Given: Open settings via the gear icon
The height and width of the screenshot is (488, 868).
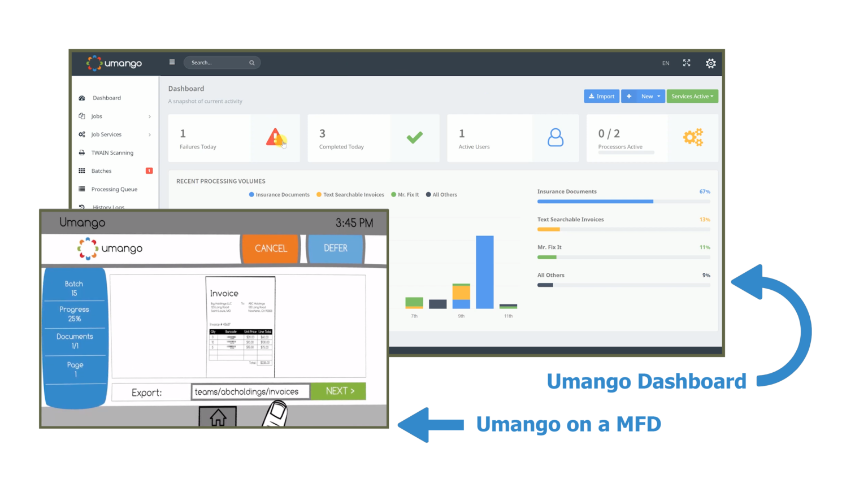Looking at the screenshot, I should coord(710,63).
